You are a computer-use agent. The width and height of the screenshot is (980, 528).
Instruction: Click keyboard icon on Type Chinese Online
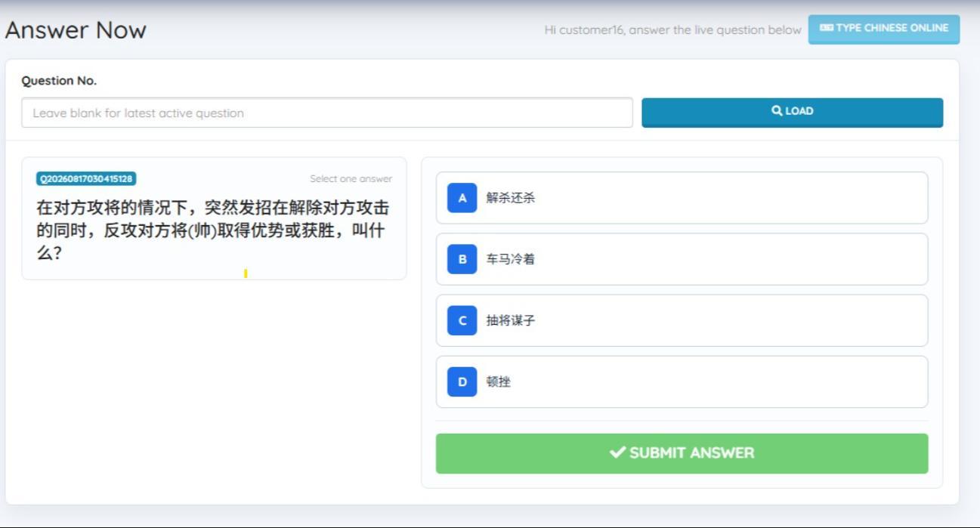coord(827,28)
